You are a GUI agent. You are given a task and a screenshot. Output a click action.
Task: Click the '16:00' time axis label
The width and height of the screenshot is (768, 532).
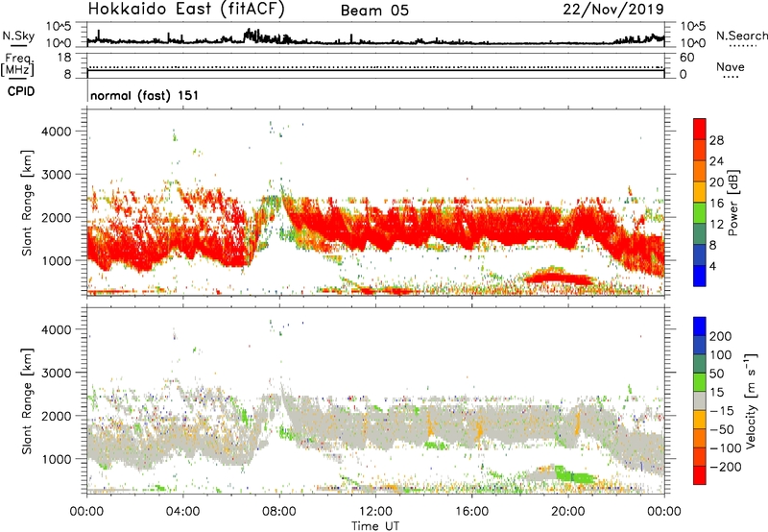pyautogui.click(x=471, y=512)
